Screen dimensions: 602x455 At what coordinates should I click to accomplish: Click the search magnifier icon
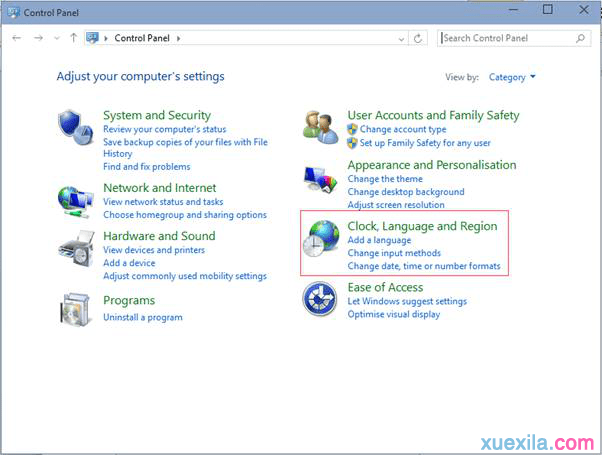pos(580,38)
